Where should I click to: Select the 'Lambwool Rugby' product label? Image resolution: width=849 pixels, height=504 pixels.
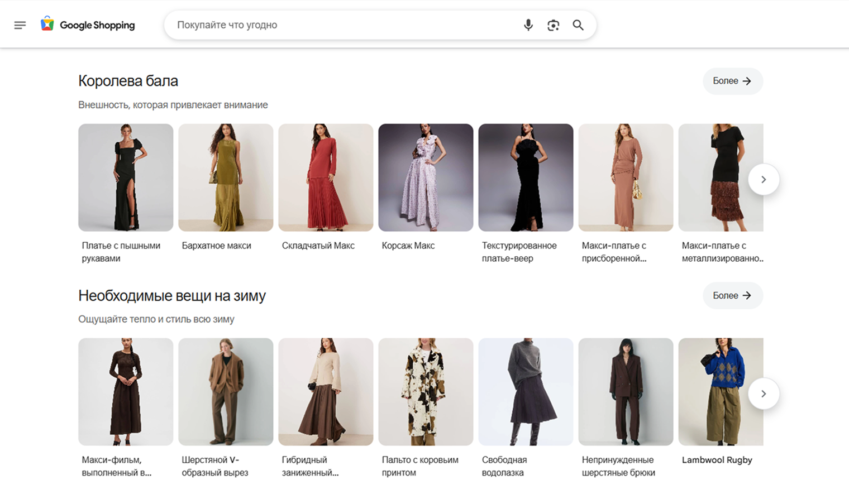(717, 460)
